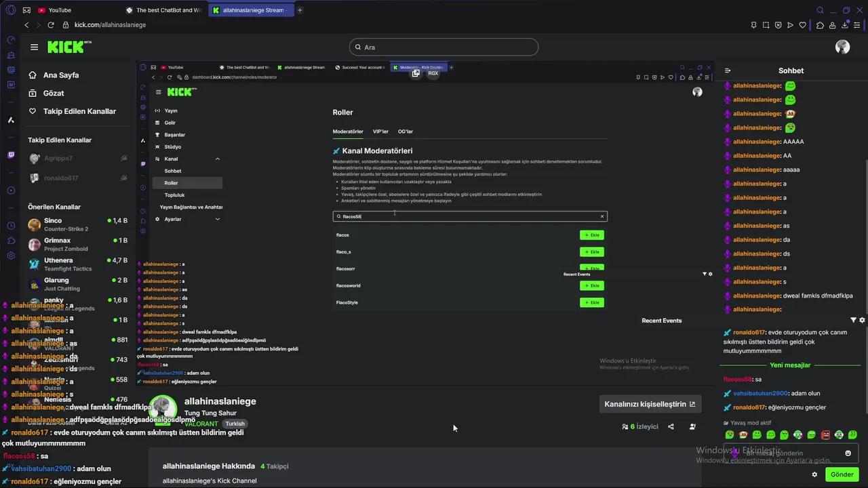Open chat settings gear beside Gönder
The width and height of the screenshot is (868, 488).
click(814, 474)
